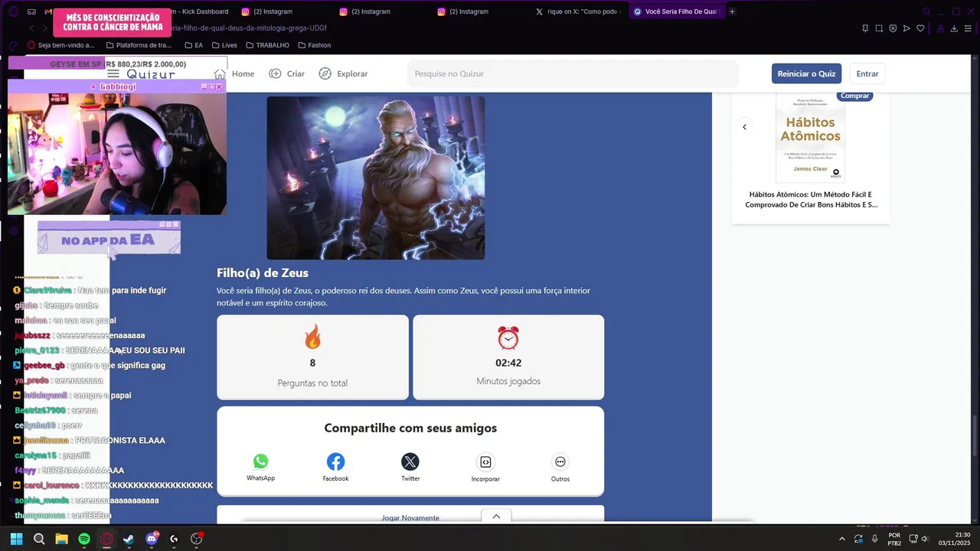Click the Quizur logo
The height and width of the screenshot is (551, 980).
point(151,73)
